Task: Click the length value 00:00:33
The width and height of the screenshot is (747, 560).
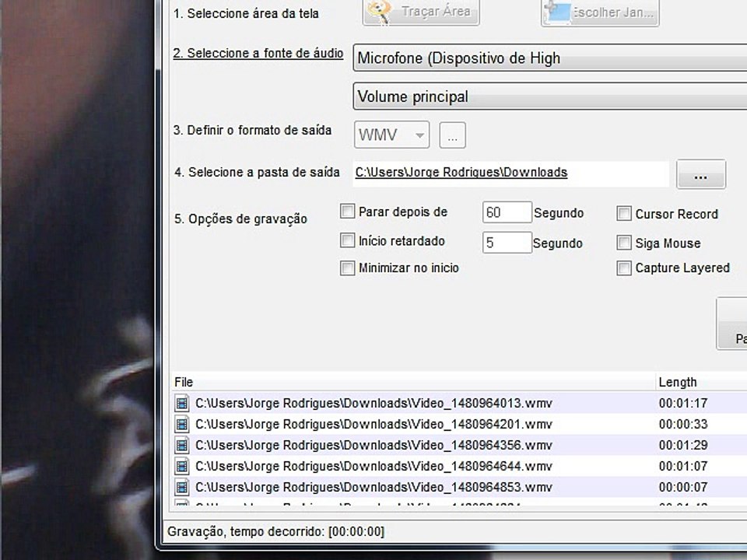Action: click(x=683, y=425)
